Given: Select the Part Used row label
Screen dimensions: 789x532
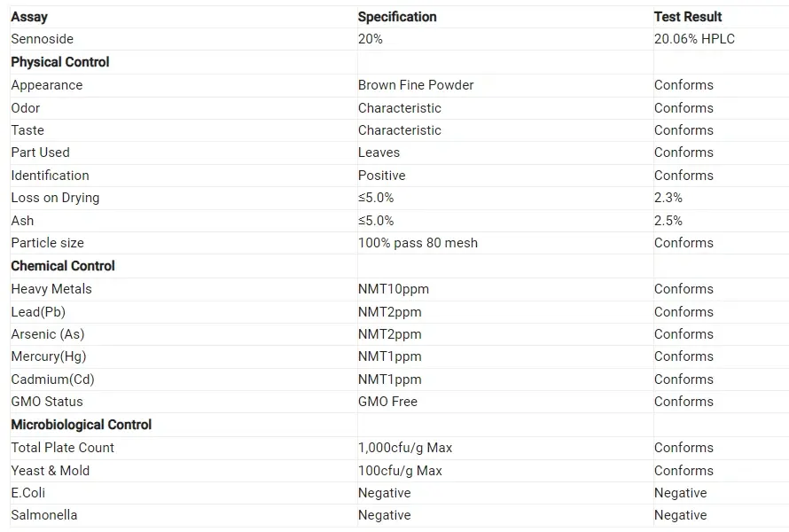Looking at the screenshot, I should 40,153.
